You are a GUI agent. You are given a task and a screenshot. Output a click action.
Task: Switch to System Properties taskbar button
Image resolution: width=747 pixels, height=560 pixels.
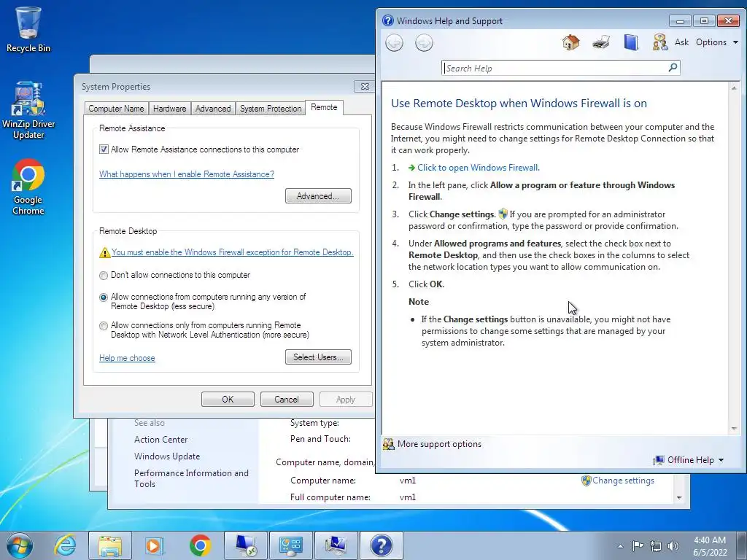click(336, 545)
